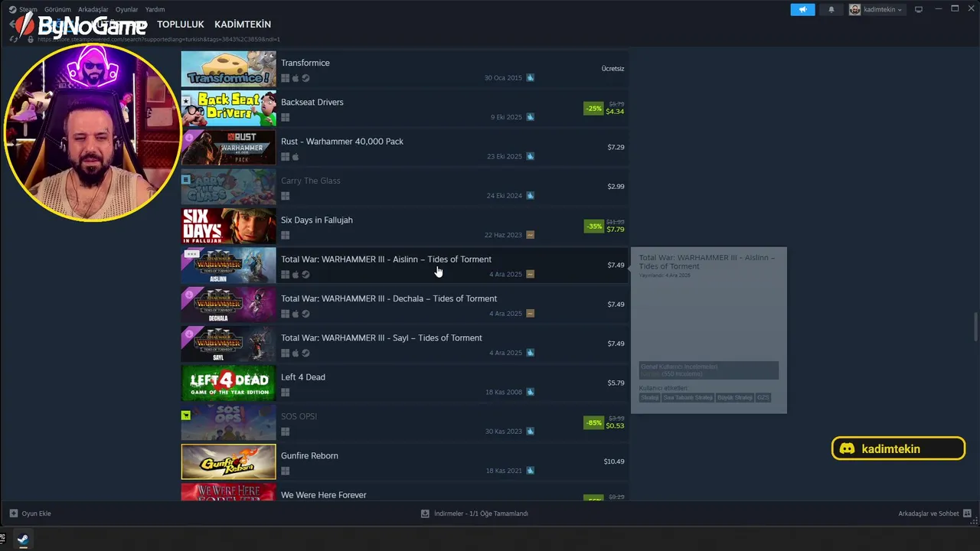980x551 pixels.
Task: Click the Transformice cheese thumbnail
Action: coord(228,69)
